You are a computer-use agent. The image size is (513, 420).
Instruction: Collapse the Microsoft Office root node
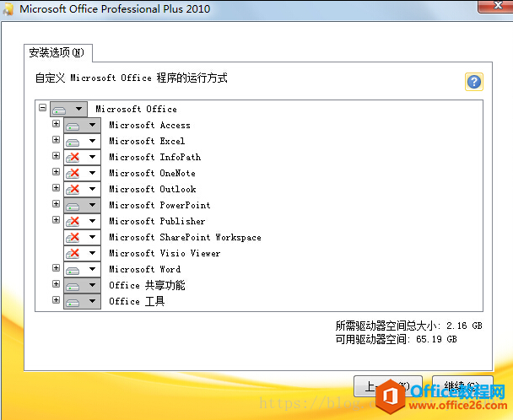[42, 108]
